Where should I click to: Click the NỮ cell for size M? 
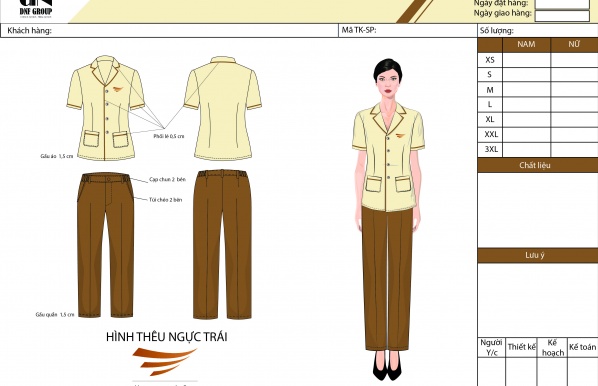[574, 90]
